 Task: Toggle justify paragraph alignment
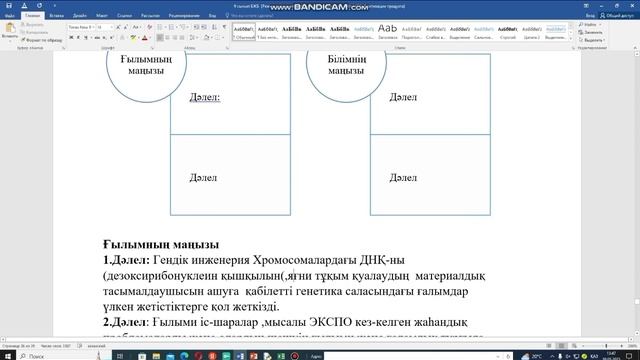point(182,38)
